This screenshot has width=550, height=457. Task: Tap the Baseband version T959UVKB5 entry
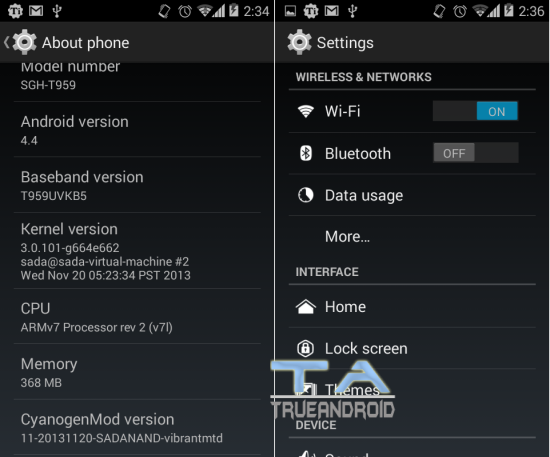click(x=137, y=185)
